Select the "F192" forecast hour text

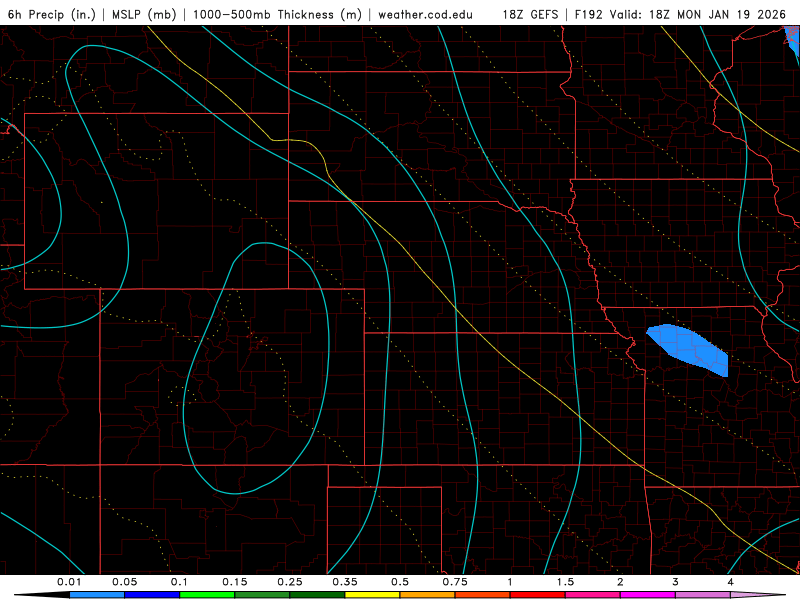589,14
